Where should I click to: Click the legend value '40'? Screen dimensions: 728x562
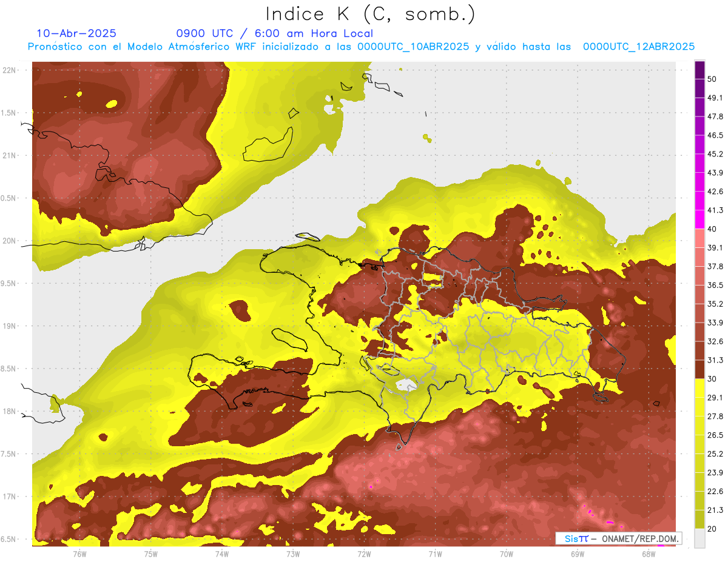(x=712, y=229)
